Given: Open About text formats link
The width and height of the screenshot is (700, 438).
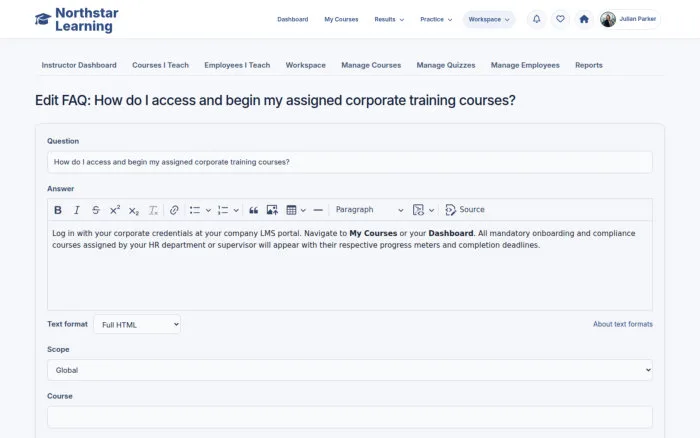Looking at the screenshot, I should (x=622, y=324).
